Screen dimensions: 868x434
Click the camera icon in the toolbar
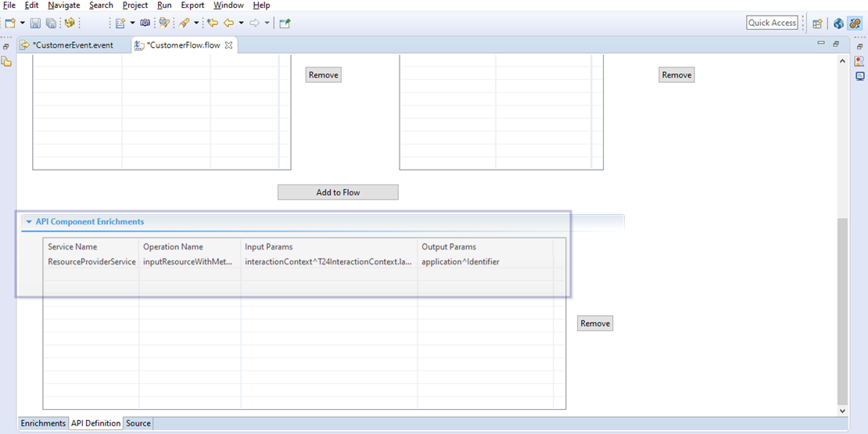[145, 23]
